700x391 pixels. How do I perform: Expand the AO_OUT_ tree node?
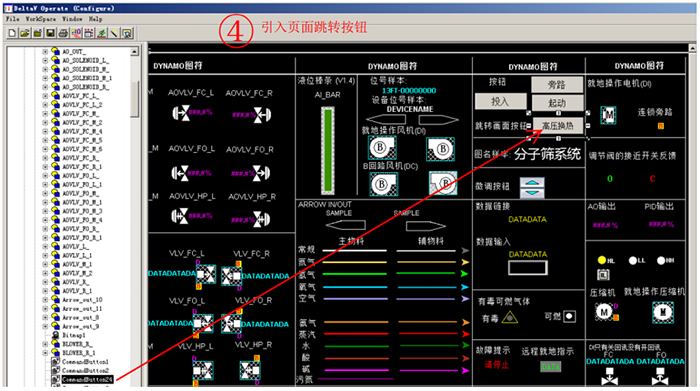45,52
